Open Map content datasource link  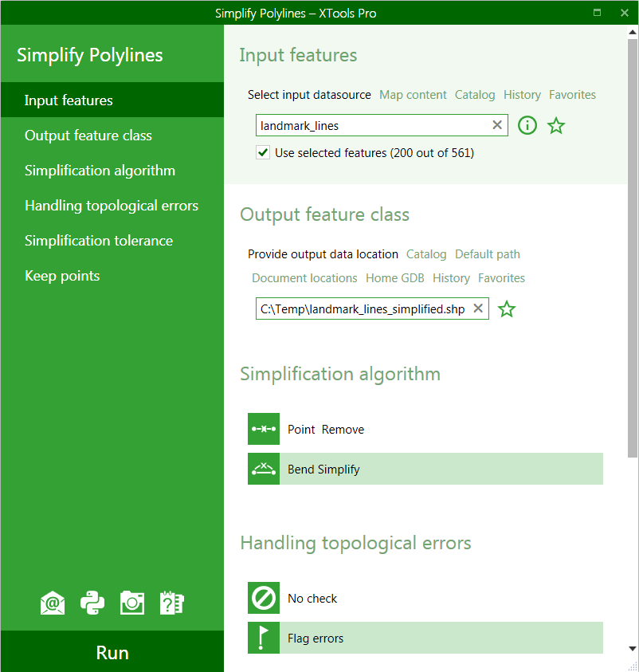tap(413, 95)
